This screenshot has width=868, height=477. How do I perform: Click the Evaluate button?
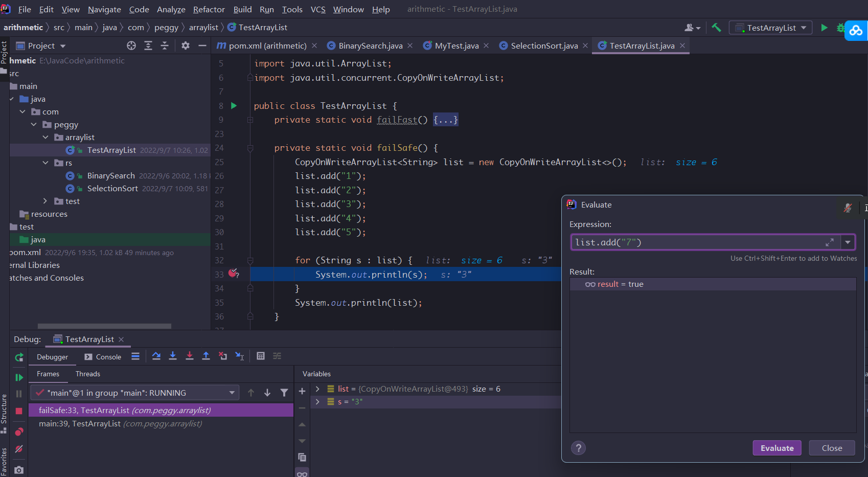777,448
